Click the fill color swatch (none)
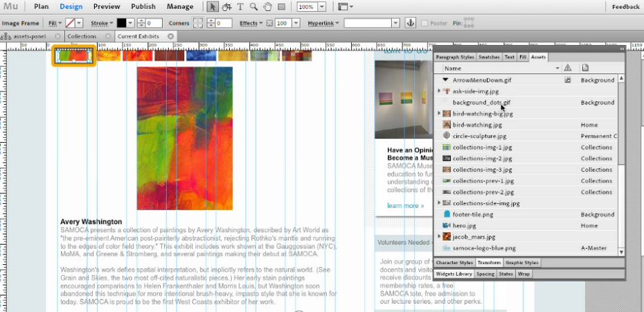The width and height of the screenshot is (644, 312). point(70,24)
